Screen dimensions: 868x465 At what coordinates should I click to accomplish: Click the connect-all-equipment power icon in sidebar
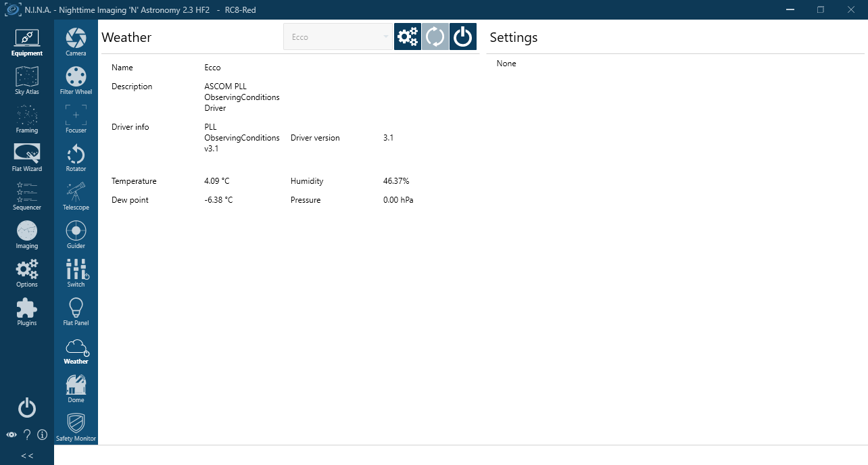[x=27, y=408]
